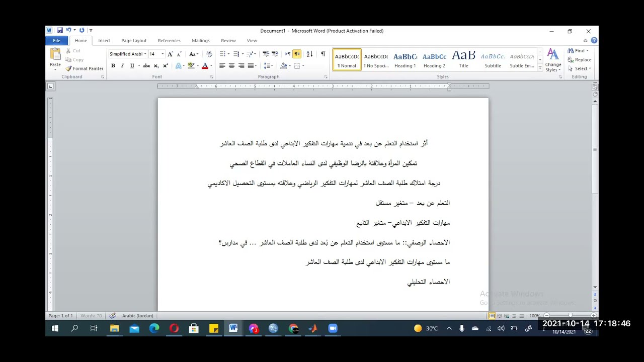Open Word Help
This screenshot has width=644, height=362.
(x=594, y=41)
